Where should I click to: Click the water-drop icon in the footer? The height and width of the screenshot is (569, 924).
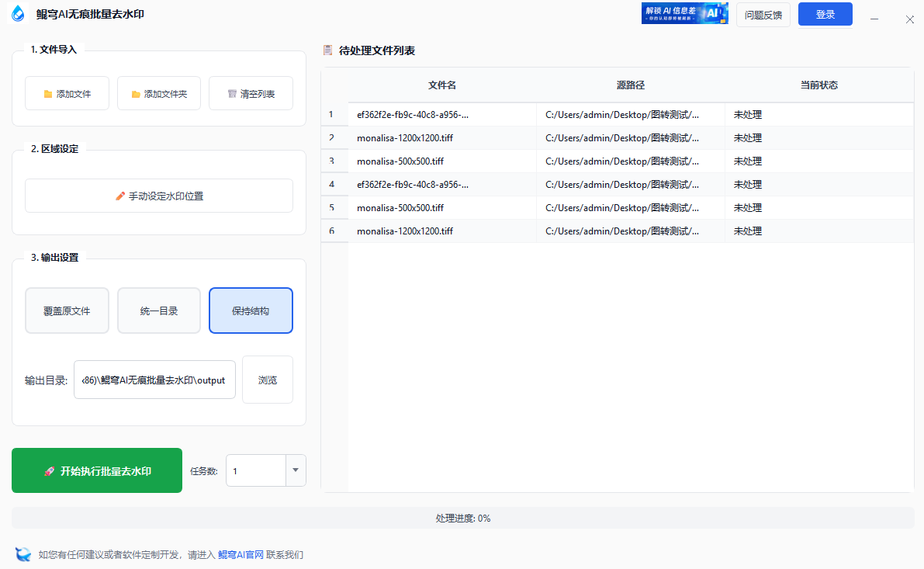(21, 554)
